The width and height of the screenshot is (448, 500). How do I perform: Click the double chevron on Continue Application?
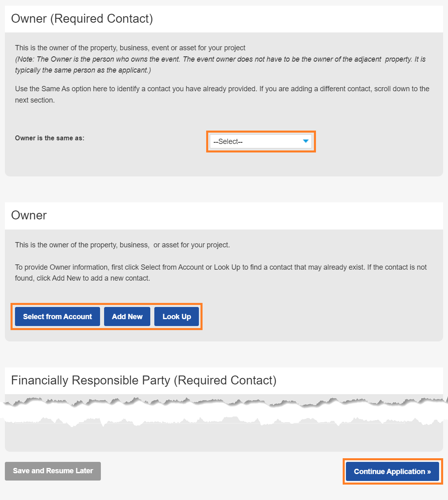tap(429, 472)
